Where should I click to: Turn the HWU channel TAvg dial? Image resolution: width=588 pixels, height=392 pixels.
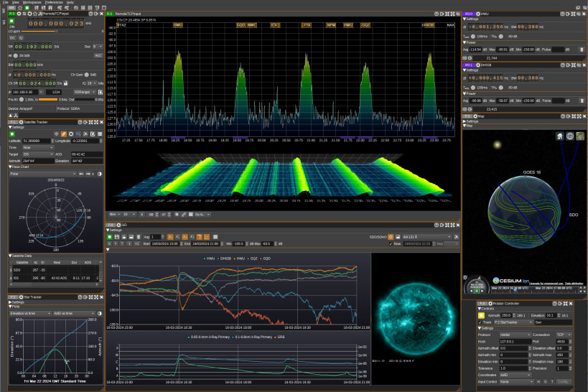(473, 37)
